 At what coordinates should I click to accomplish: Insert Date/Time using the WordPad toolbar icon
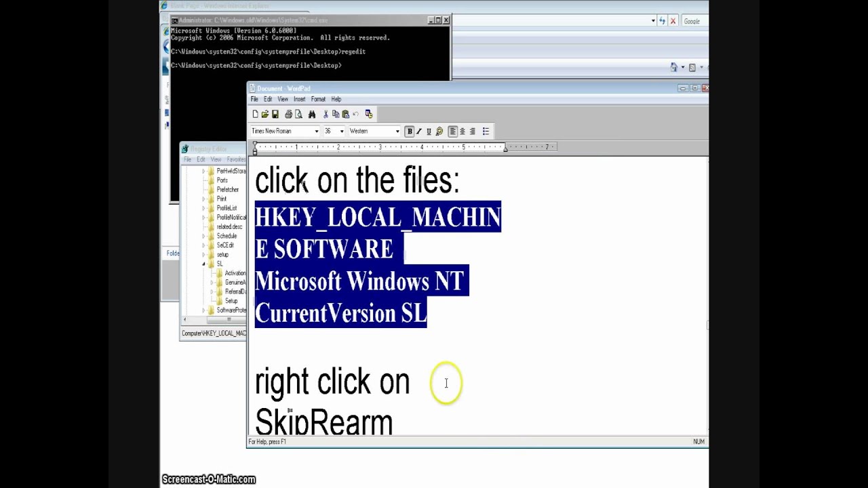[368, 114]
